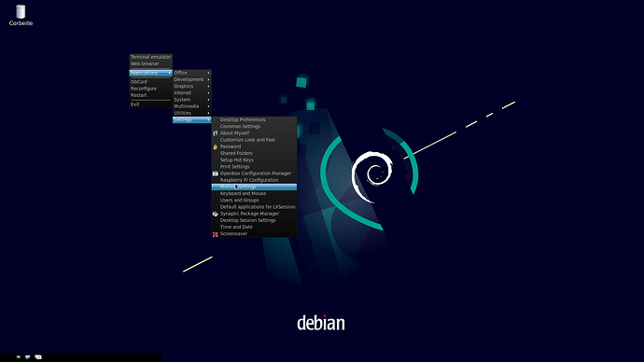Click the red Screensaver icon
Image resolution: width=644 pixels, height=362 pixels.
tap(216, 234)
